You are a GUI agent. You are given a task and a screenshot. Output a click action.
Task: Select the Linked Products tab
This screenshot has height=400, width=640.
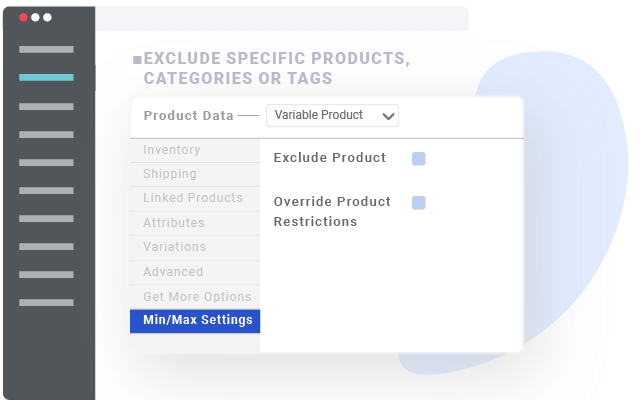pyautogui.click(x=193, y=198)
